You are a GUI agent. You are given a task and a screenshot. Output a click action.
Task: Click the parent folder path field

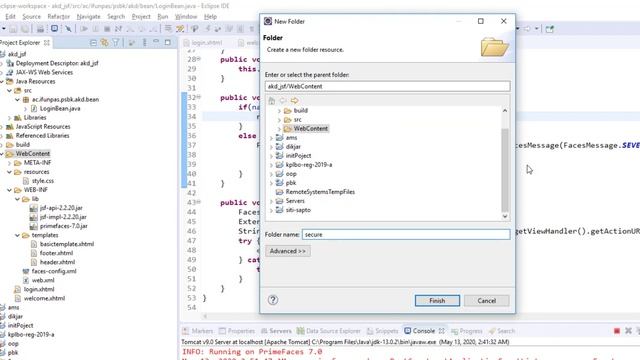pos(387,87)
